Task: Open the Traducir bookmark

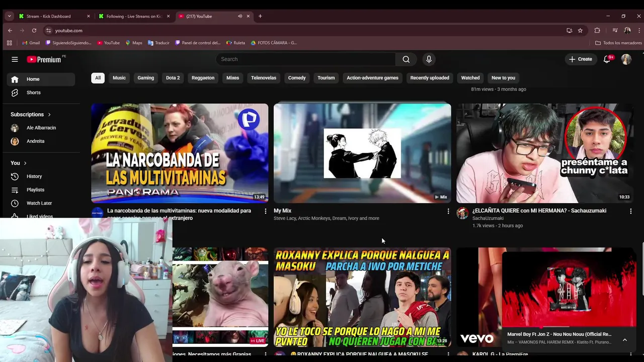Action: click(x=158, y=43)
